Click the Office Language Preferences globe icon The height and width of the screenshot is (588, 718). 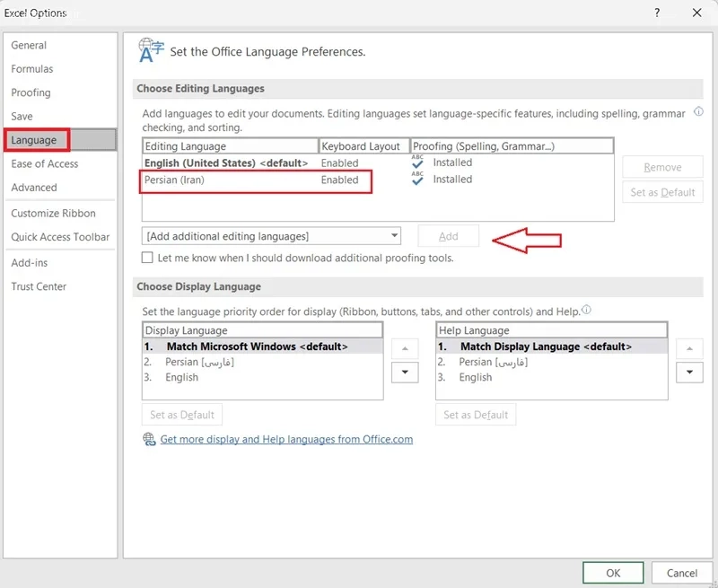tap(151, 50)
